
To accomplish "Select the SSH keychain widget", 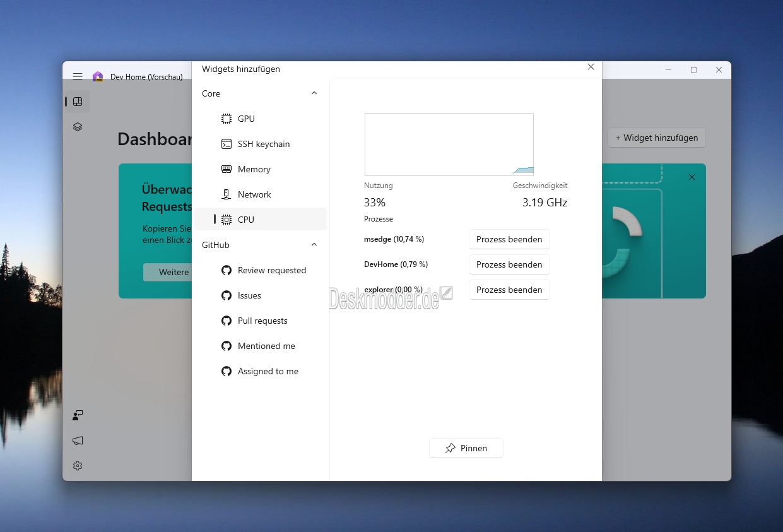I will tap(261, 144).
